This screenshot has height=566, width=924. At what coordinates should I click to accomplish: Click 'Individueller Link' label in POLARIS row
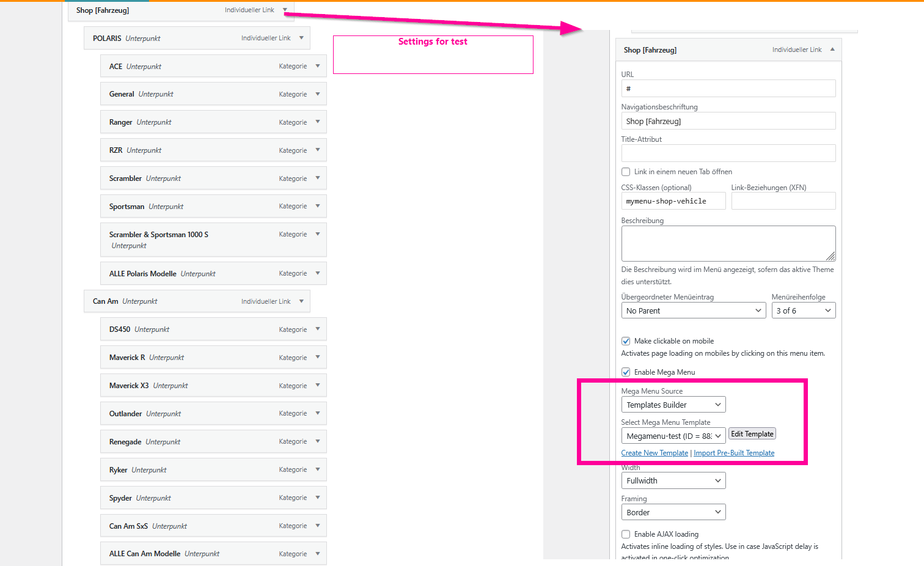(266, 38)
